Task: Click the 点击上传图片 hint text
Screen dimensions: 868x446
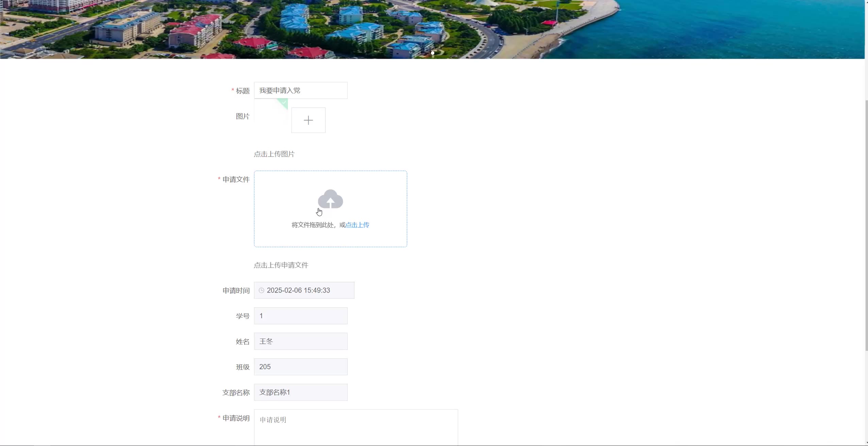Action: pyautogui.click(x=274, y=154)
